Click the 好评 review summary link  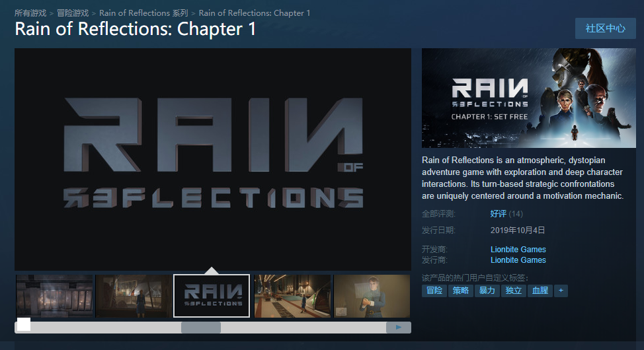498,214
